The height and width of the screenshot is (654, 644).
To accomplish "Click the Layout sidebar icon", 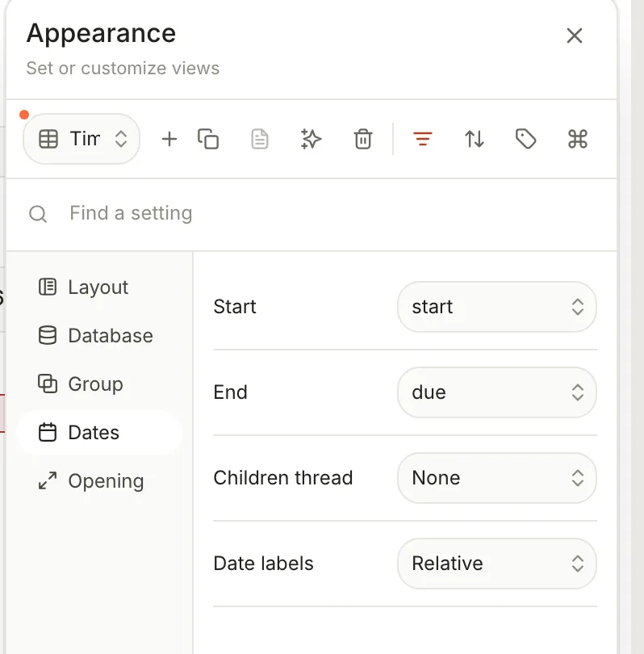I will 48,287.
